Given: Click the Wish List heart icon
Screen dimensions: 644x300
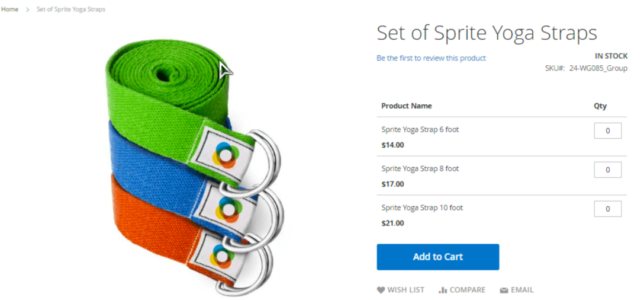Looking at the screenshot, I should [381, 290].
